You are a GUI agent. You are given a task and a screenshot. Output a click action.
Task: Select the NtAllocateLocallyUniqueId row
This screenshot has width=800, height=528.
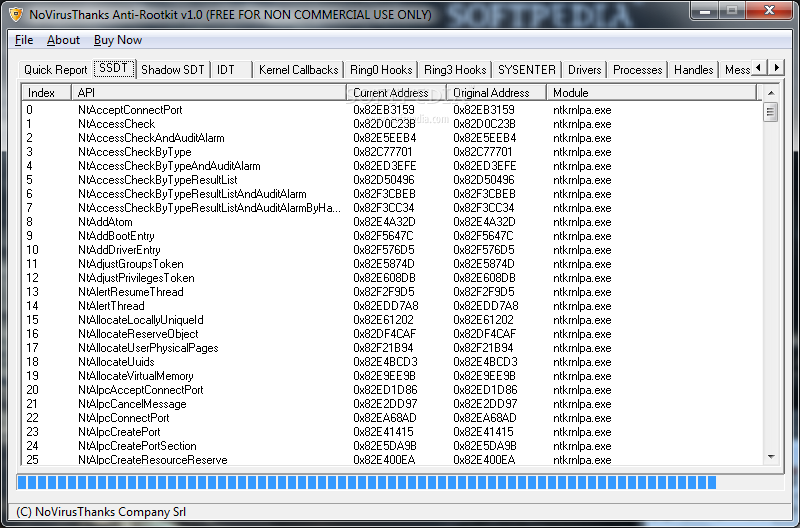click(392, 320)
